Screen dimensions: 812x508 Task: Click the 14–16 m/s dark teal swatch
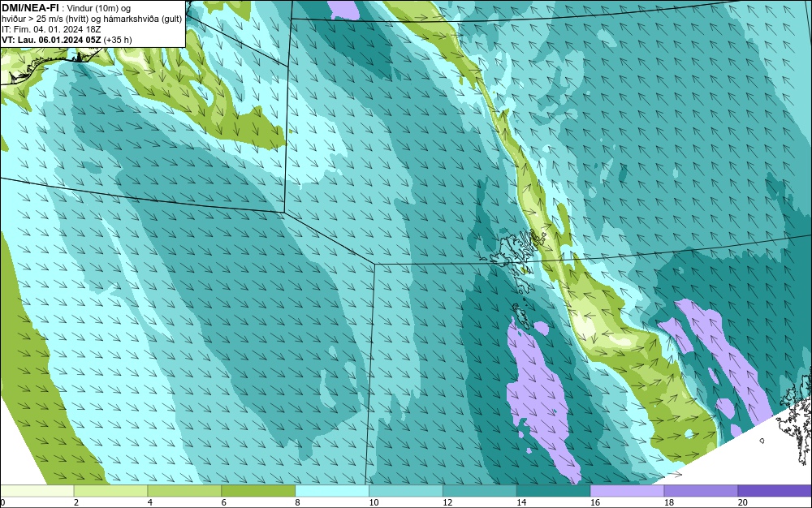[554, 491]
